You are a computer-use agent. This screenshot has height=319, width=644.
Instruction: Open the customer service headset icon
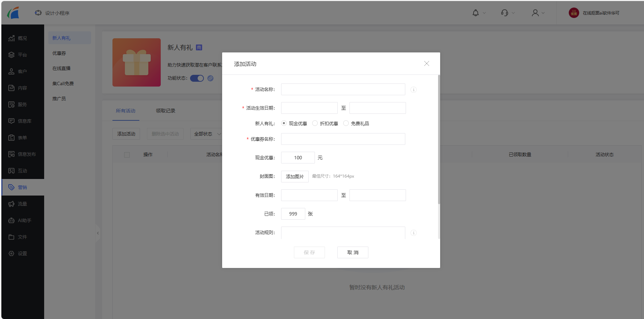tap(505, 13)
